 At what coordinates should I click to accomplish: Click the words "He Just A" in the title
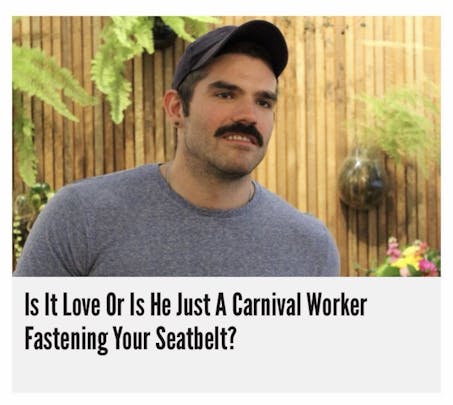(188, 305)
